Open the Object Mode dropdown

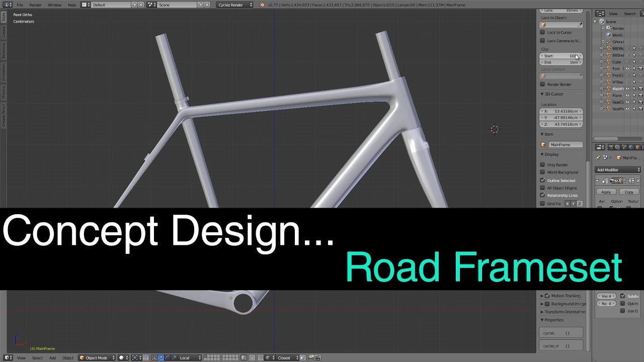click(x=97, y=357)
